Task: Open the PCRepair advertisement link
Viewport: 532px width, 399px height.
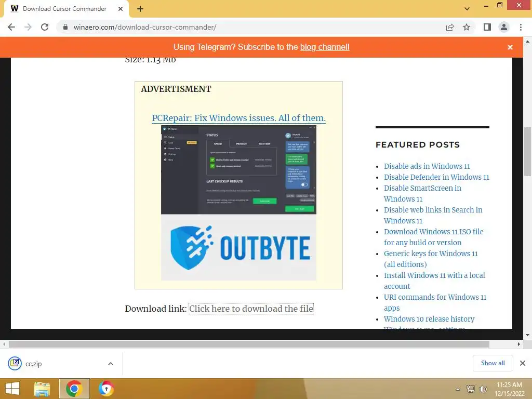Action: click(238, 118)
